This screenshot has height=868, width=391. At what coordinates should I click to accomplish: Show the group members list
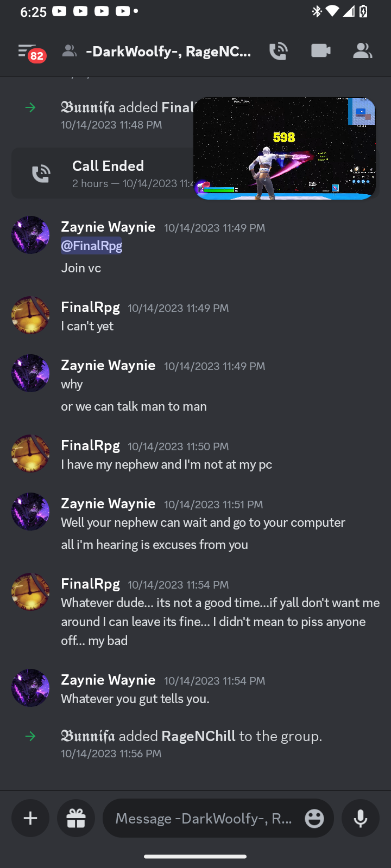tap(362, 52)
